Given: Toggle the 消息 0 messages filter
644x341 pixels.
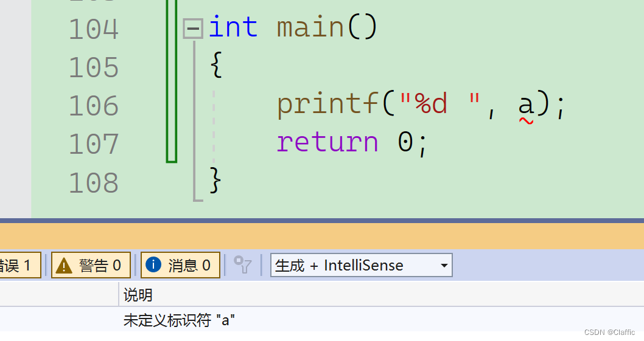Looking at the screenshot, I should [180, 265].
